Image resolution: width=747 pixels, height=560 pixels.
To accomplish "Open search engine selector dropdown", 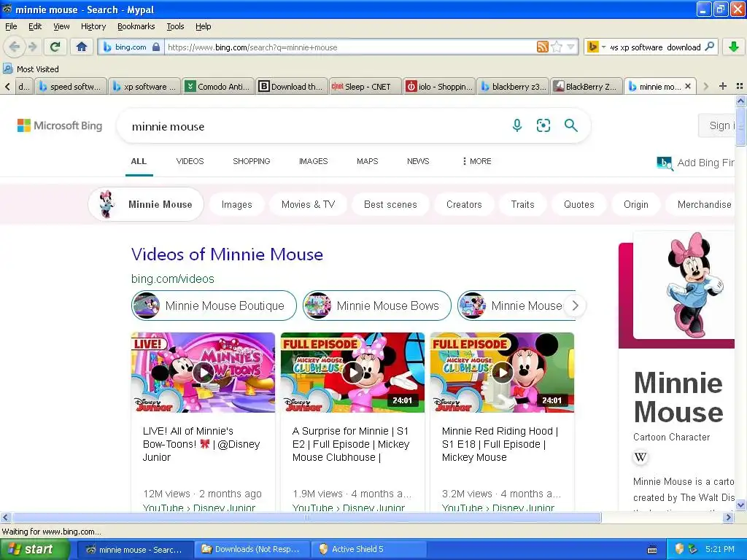I will (595, 47).
